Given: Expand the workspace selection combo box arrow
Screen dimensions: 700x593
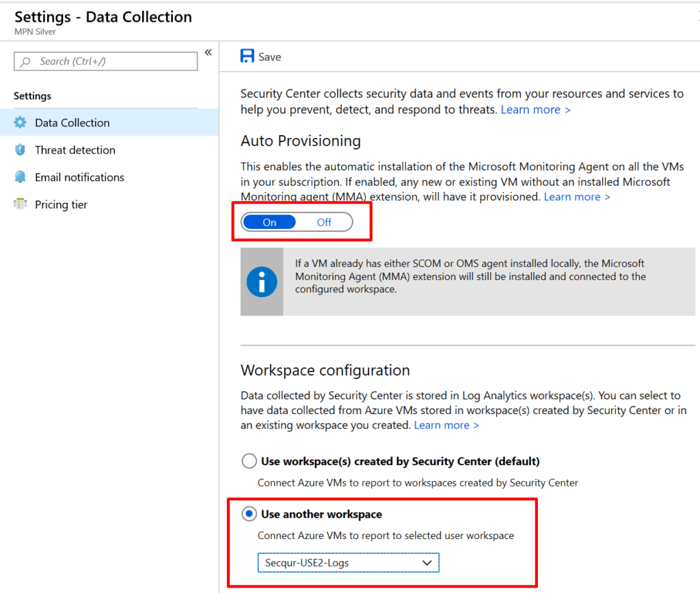Looking at the screenshot, I should pyautogui.click(x=427, y=562).
